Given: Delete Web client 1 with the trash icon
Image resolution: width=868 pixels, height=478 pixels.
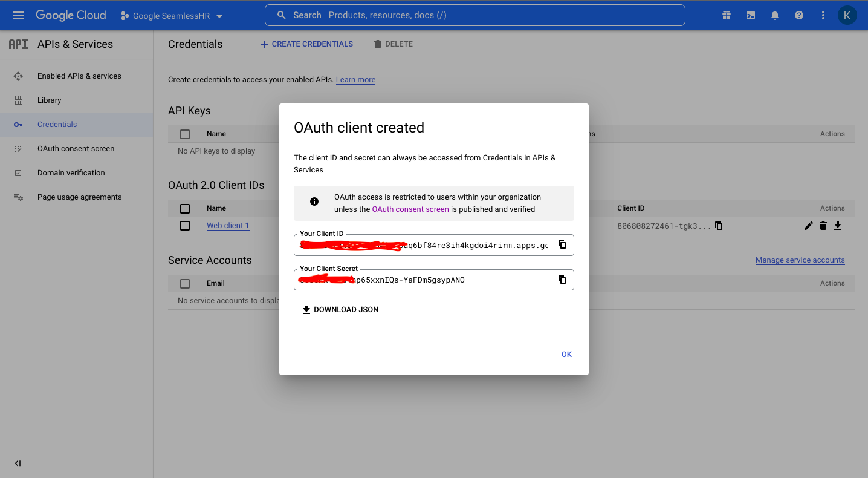Looking at the screenshot, I should (x=823, y=226).
